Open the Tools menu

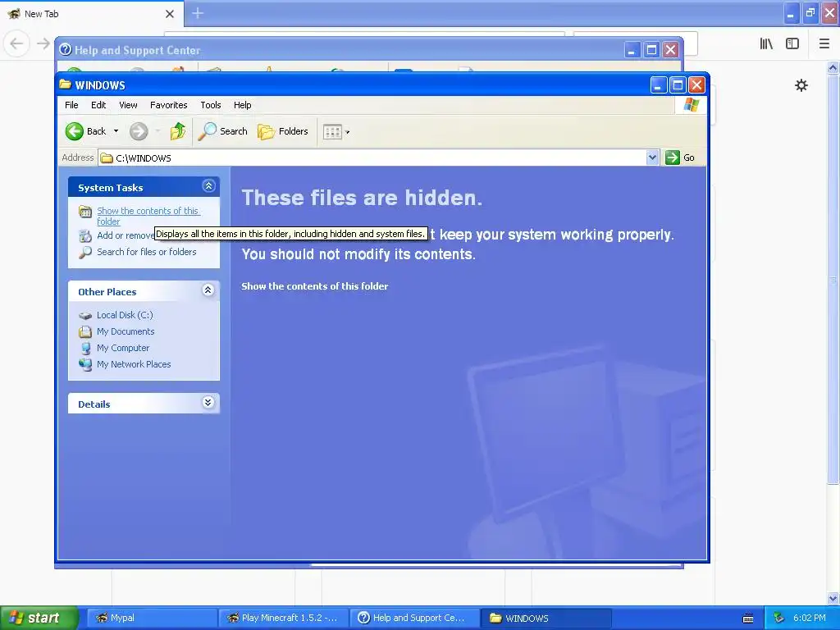[211, 105]
